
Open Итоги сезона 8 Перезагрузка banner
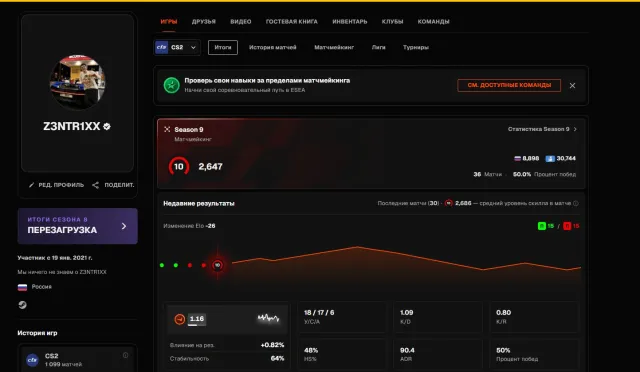pos(78,226)
